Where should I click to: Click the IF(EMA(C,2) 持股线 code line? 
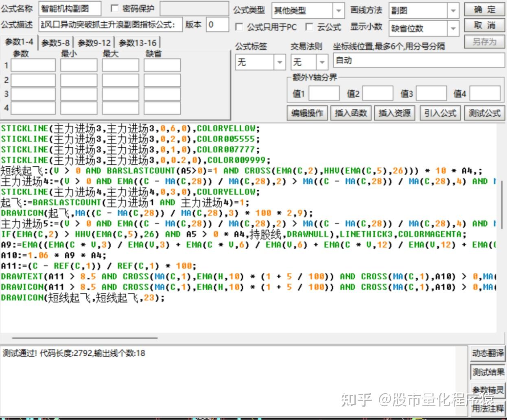[x=234, y=234]
